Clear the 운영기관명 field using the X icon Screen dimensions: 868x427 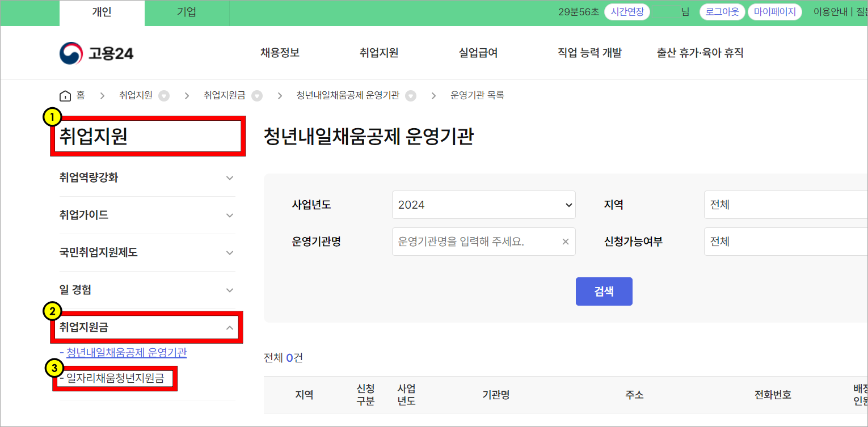[x=565, y=241]
